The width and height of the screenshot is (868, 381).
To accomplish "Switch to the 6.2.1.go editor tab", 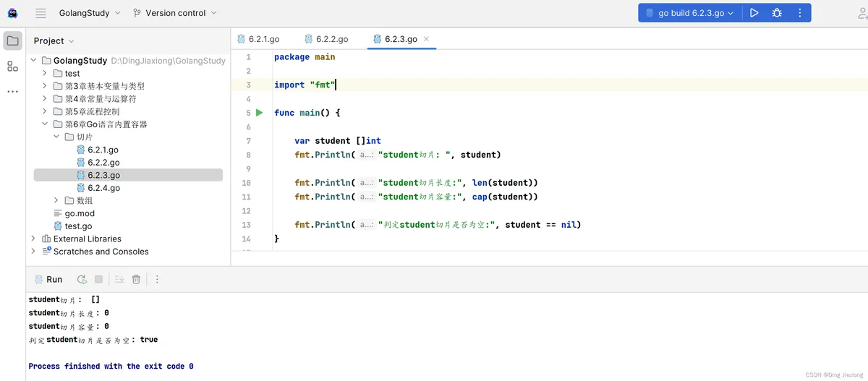I will coord(258,39).
